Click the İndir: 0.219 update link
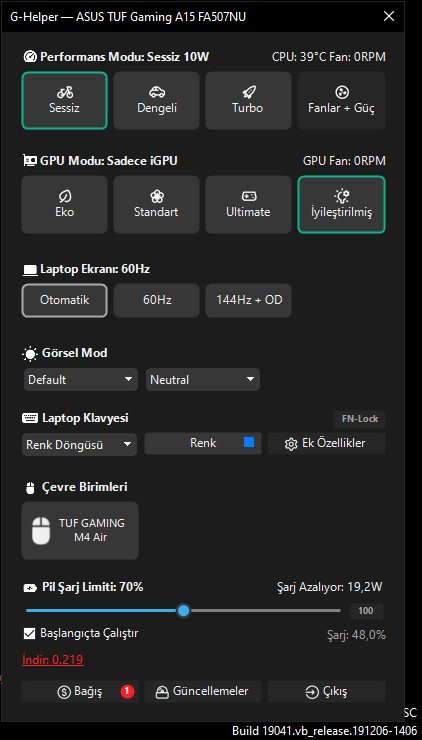 pos(53,660)
